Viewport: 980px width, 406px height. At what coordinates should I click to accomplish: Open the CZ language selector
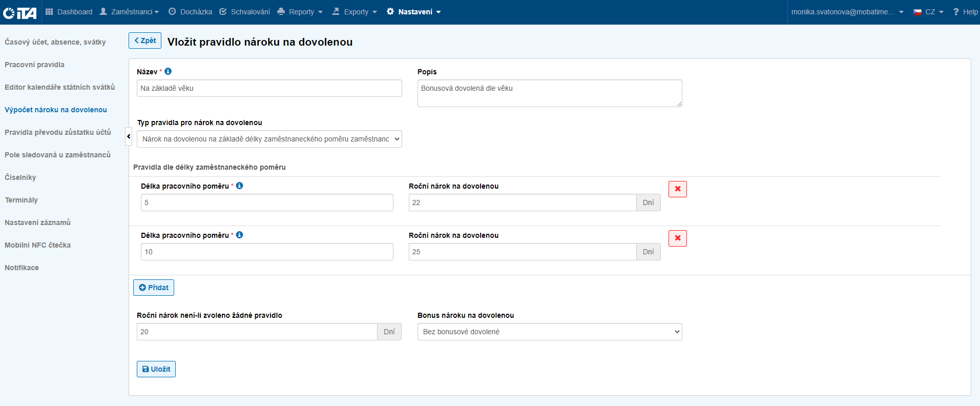(x=928, y=12)
